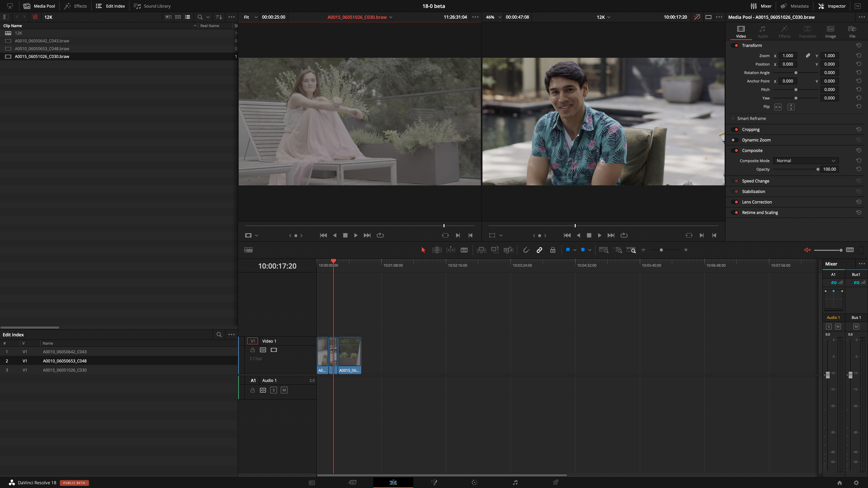Select A0010_06050642_C043.braw in media pool

point(42,41)
